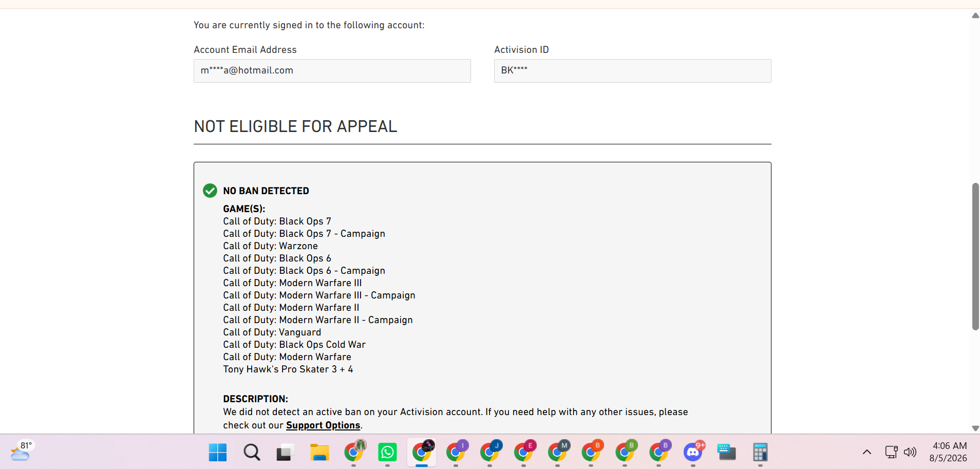Open the Chrome profile marked M

tap(557, 453)
